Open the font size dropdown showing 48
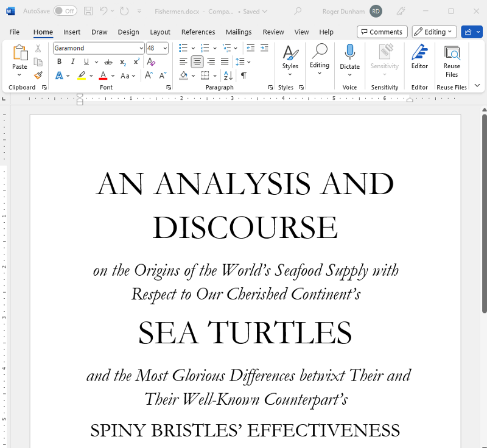 click(165, 48)
